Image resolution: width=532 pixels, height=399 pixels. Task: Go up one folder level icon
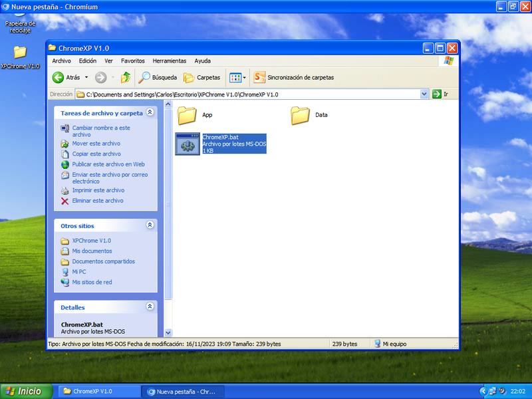pyautogui.click(x=126, y=77)
